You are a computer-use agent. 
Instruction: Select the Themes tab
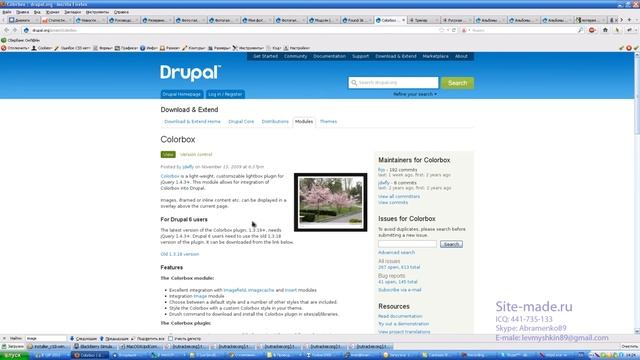(x=329, y=122)
